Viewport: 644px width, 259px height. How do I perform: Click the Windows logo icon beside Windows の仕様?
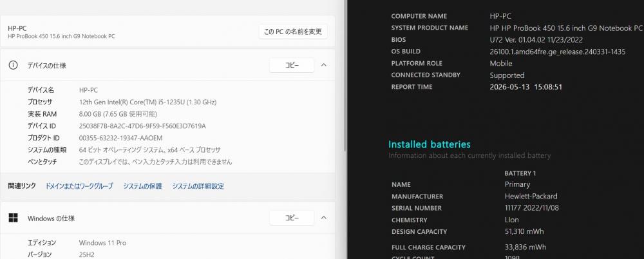click(13, 218)
